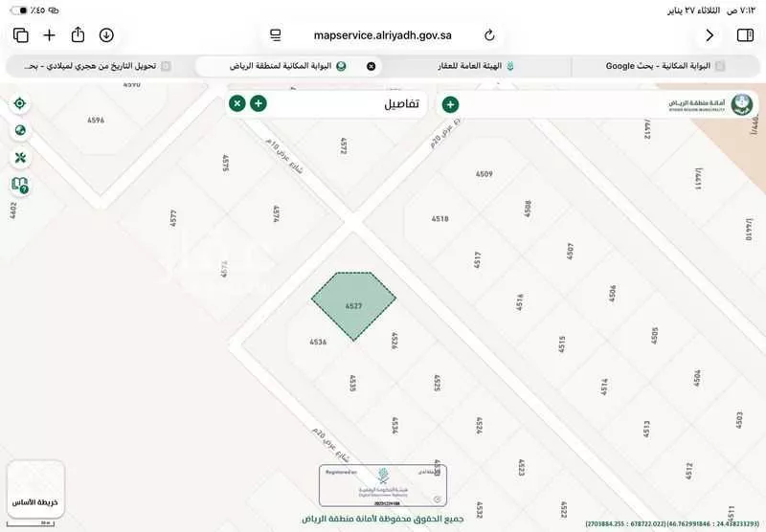Viewport: 766px width, 532px height.
Task: Open a new tab with plus icon
Action: point(49,35)
